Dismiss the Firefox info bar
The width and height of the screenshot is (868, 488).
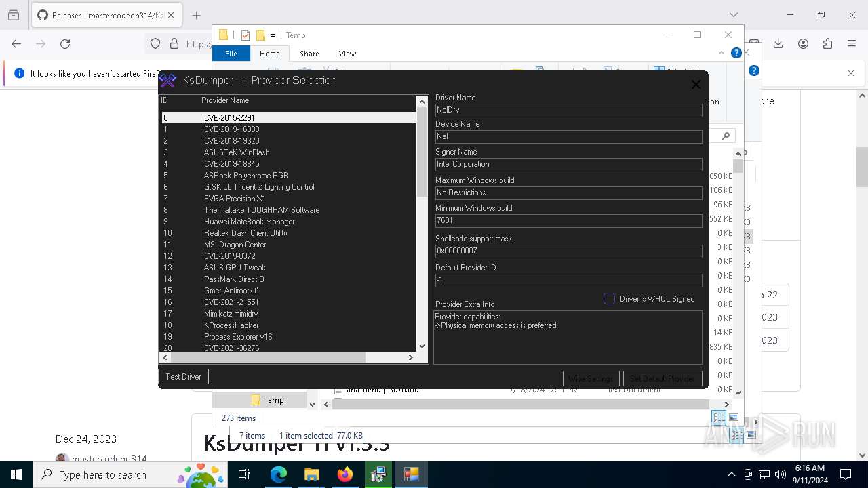point(851,73)
